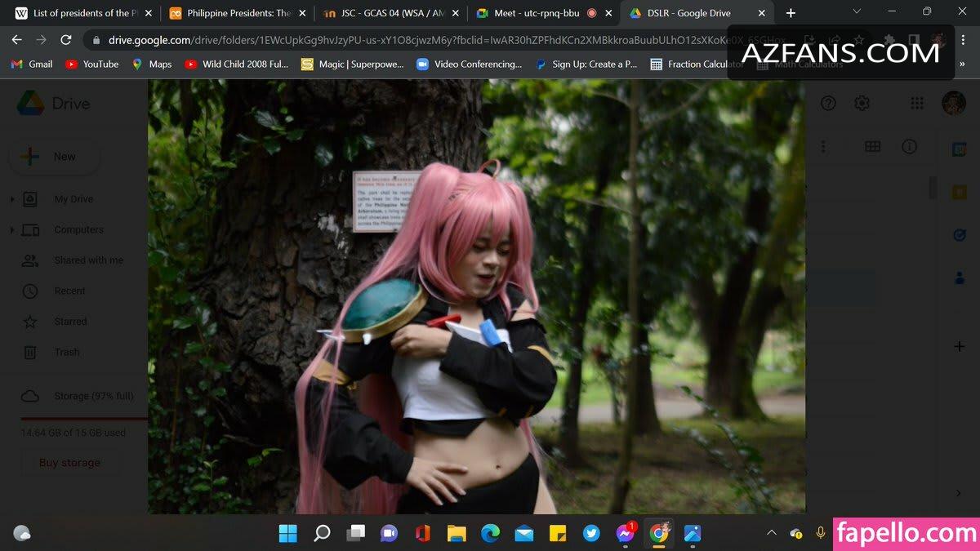980x551 pixels.
Task: Reload the current Drive page
Action: click(66, 39)
